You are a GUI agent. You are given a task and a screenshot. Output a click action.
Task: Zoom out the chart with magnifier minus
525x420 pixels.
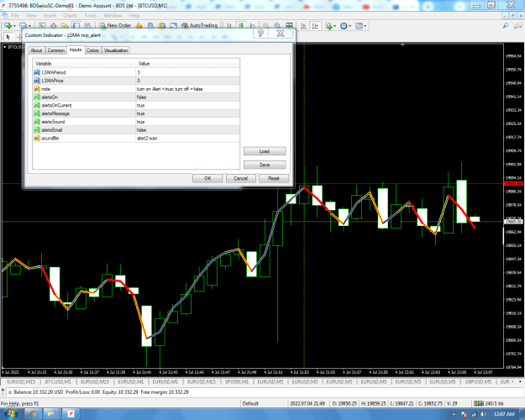(x=277, y=25)
